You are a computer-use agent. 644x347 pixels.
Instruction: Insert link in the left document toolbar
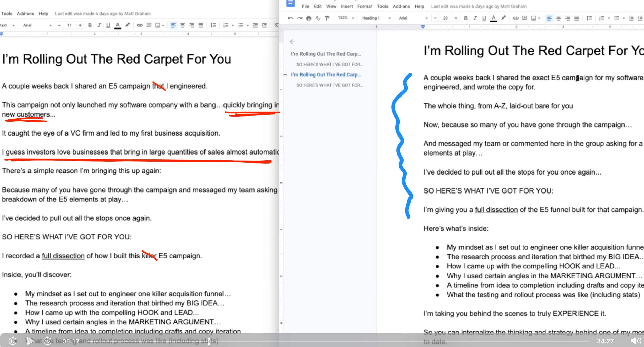140,25
